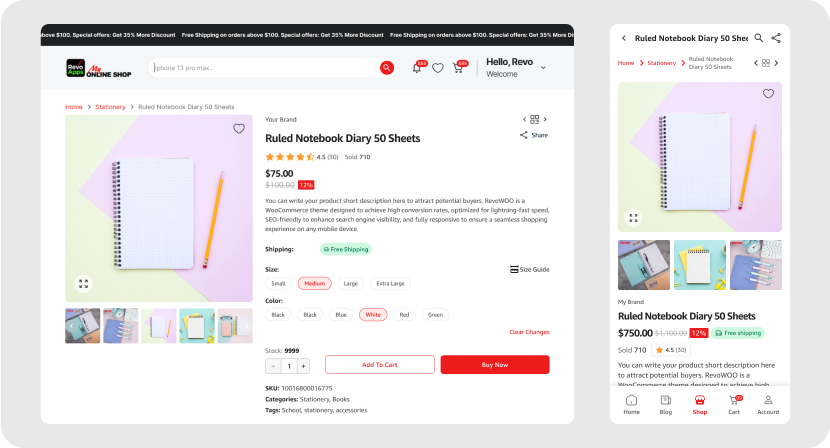Select third desktop gallery thumbnail
Screen dimensions: 830x448
point(159,326)
